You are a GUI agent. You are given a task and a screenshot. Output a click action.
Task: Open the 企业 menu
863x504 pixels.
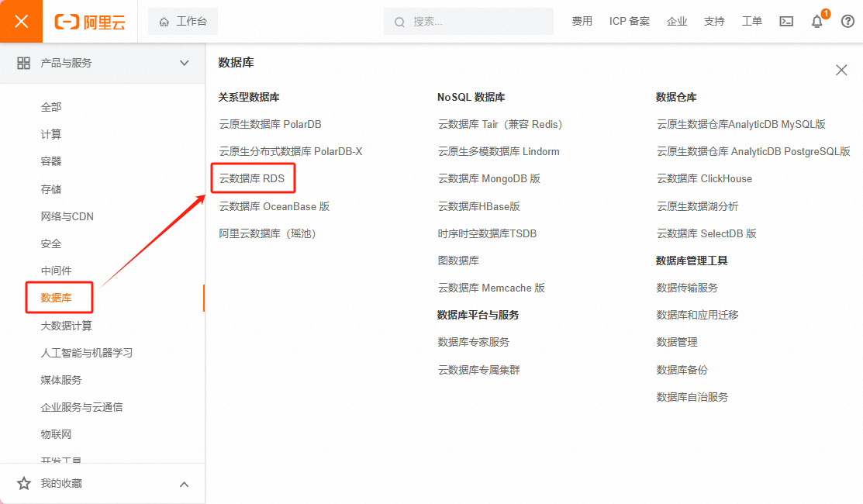tap(676, 22)
